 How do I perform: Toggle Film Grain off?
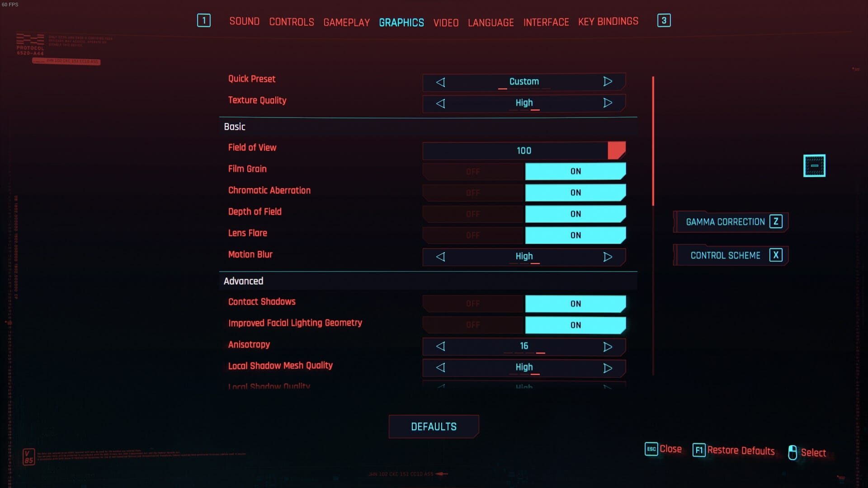click(473, 172)
